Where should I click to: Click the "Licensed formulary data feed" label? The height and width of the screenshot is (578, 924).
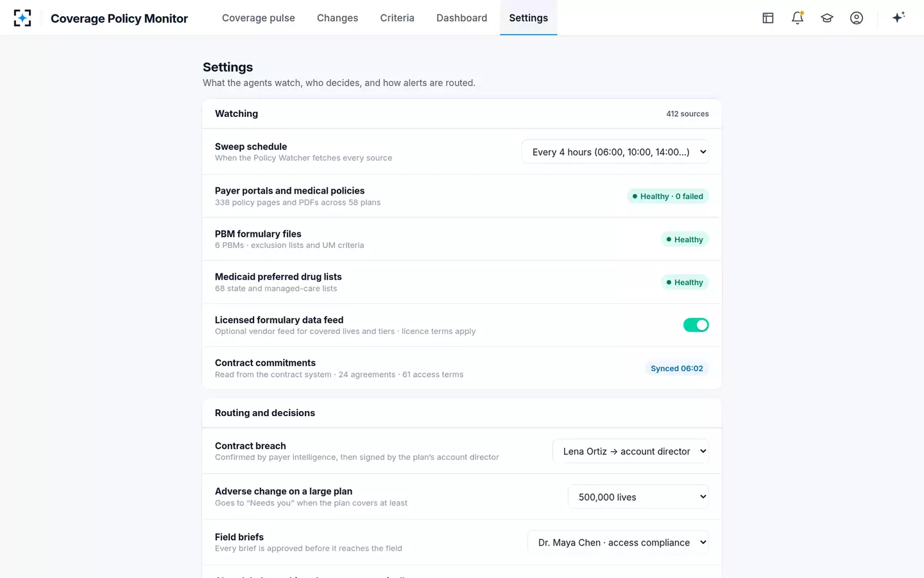click(x=279, y=320)
